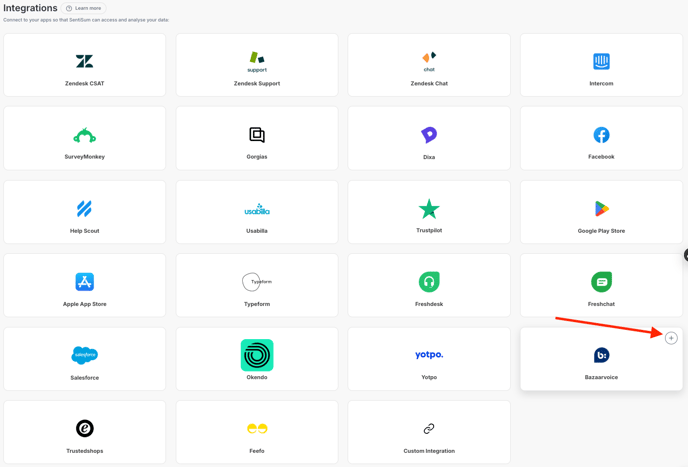Select the Facebook logo icon
This screenshot has width=688, height=467.
[601, 135]
